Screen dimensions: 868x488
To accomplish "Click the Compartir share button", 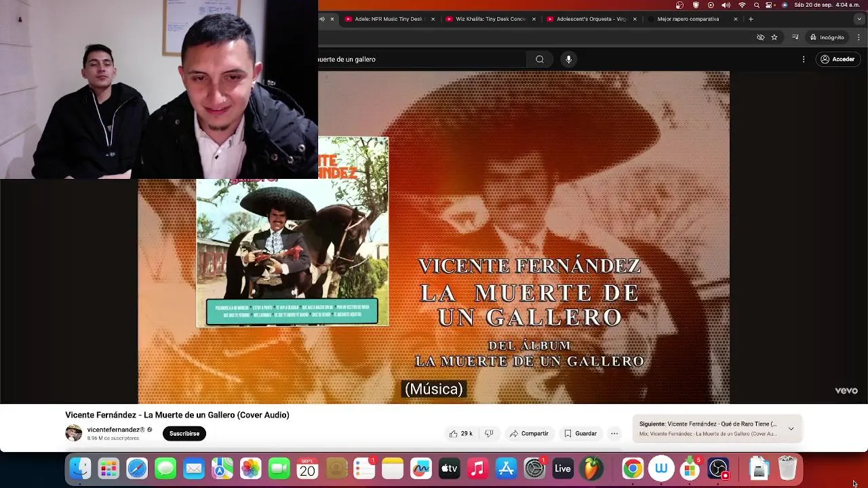I will tap(529, 434).
